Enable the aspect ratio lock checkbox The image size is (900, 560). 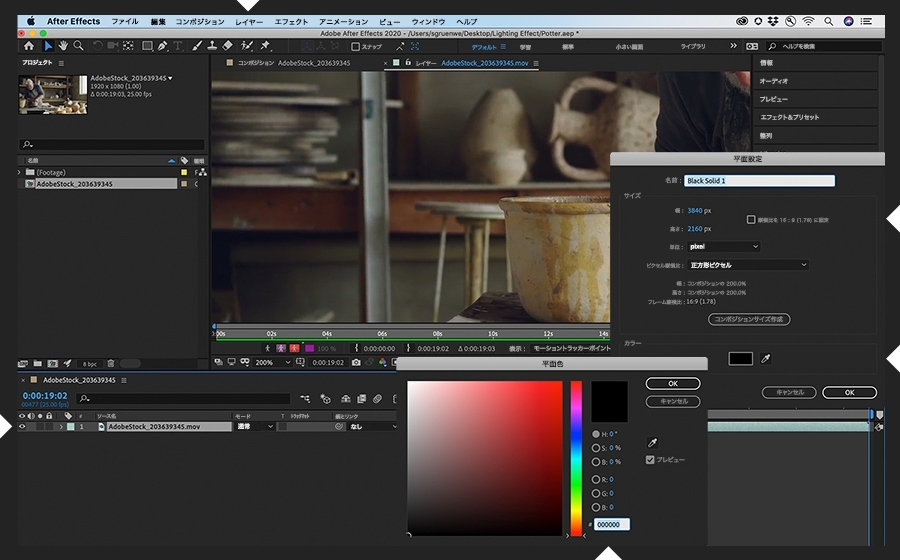click(751, 219)
